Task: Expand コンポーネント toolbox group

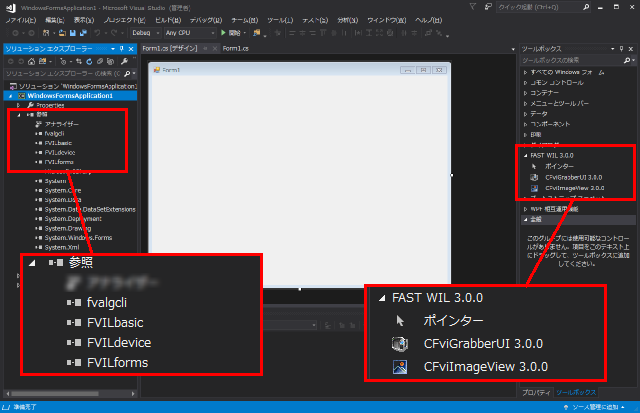Action: pyautogui.click(x=526, y=124)
